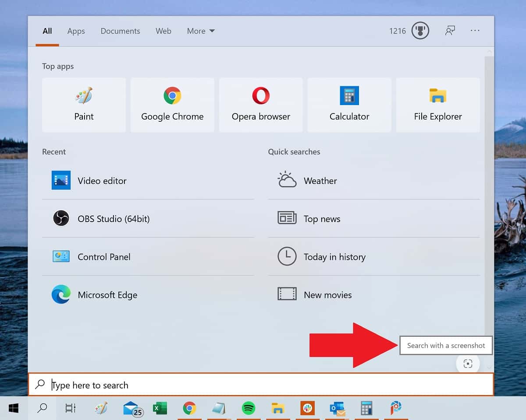
Task: Click the taskbar search magnifier button
Action: pyautogui.click(x=42, y=408)
